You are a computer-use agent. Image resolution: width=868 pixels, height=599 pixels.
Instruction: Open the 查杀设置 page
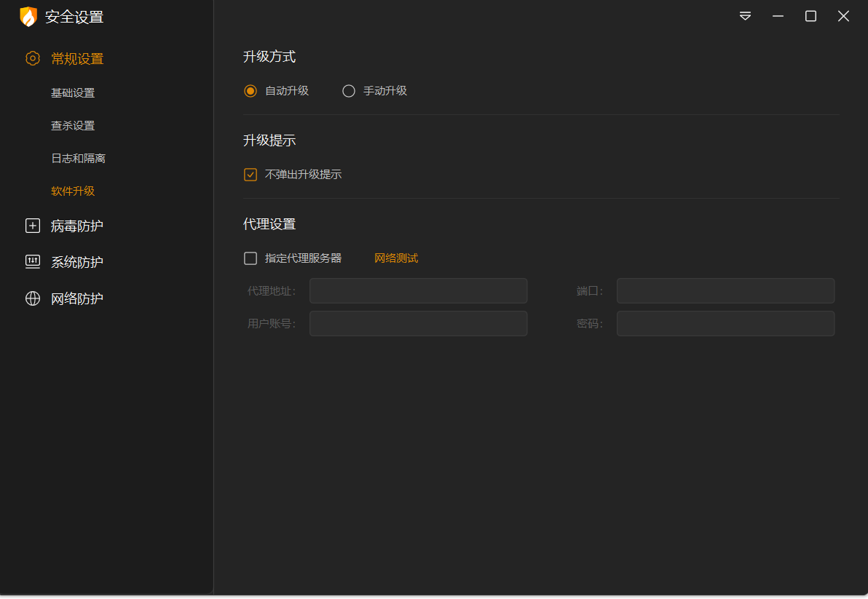click(x=73, y=126)
